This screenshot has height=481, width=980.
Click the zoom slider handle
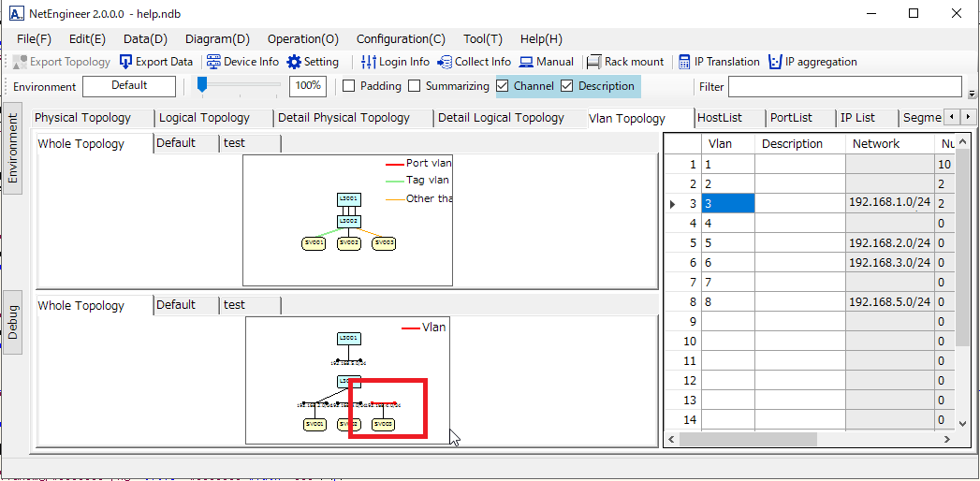click(x=201, y=85)
